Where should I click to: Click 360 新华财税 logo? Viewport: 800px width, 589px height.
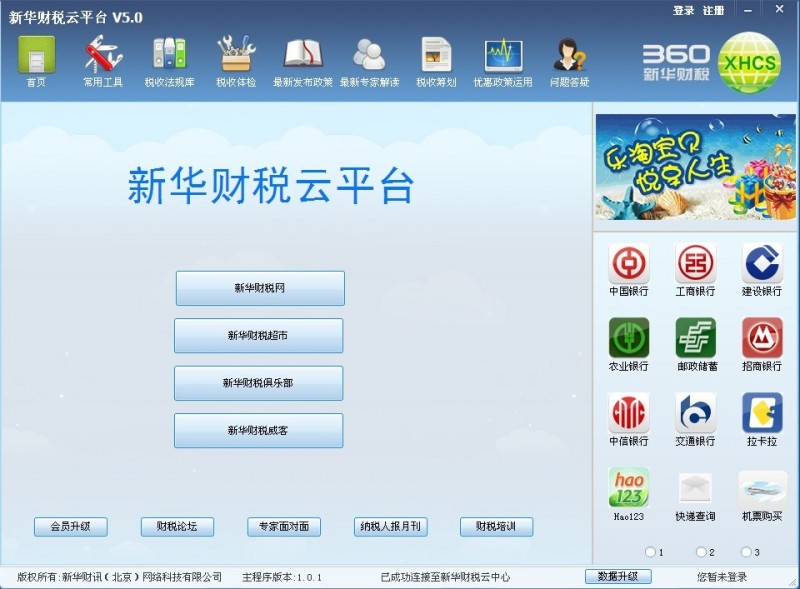[x=676, y=63]
